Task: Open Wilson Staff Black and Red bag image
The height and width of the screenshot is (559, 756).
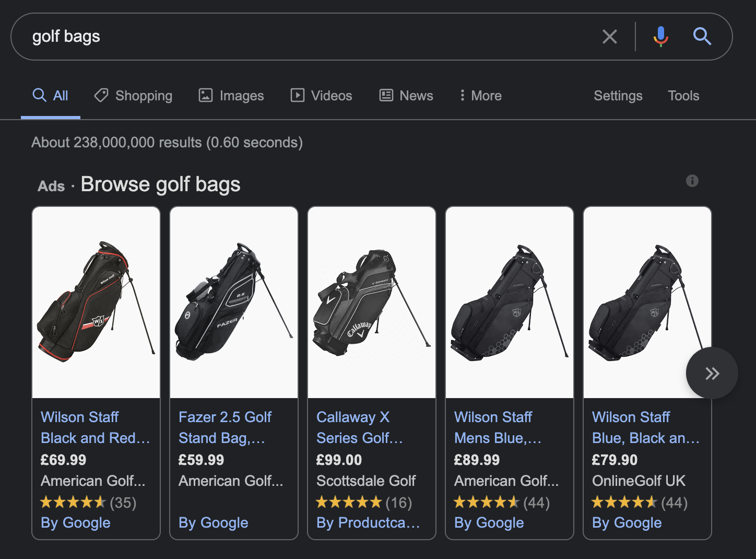Action: (96, 302)
